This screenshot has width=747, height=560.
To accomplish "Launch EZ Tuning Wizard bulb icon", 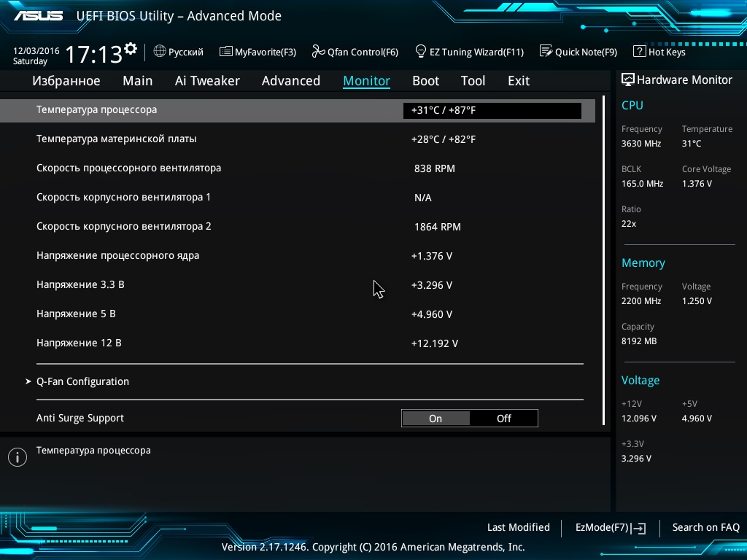I will coord(420,51).
